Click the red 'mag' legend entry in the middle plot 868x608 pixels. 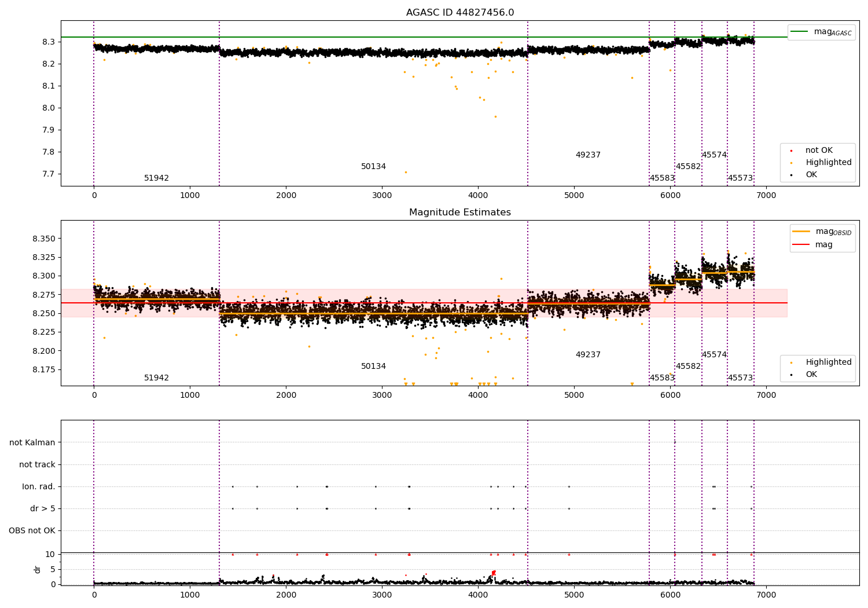click(813, 245)
